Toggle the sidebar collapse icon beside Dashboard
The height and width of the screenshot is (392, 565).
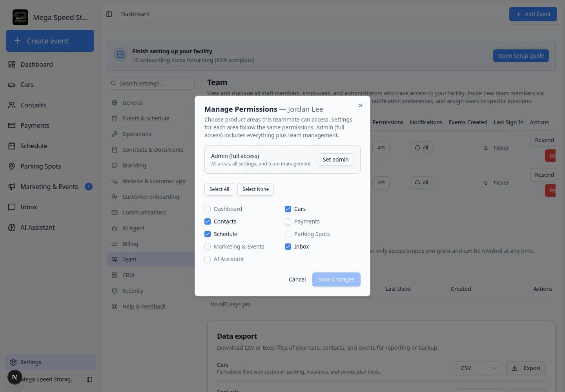(109, 14)
